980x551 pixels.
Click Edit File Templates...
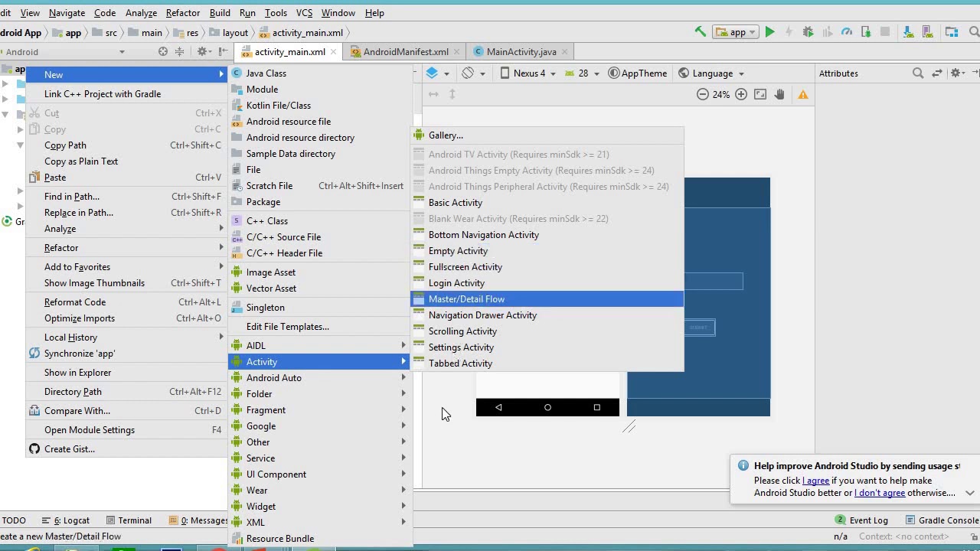(320, 327)
